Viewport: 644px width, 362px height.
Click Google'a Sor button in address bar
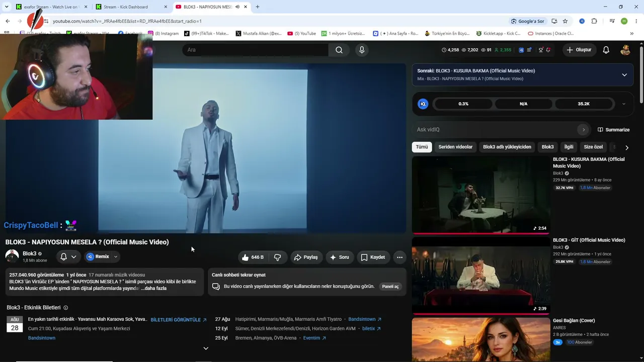click(x=527, y=21)
